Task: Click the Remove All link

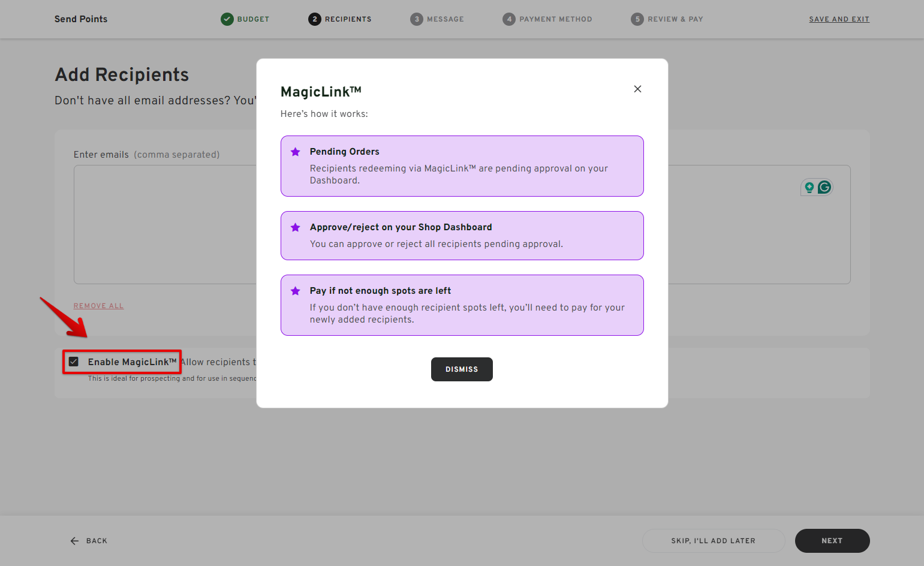Action: [98, 306]
